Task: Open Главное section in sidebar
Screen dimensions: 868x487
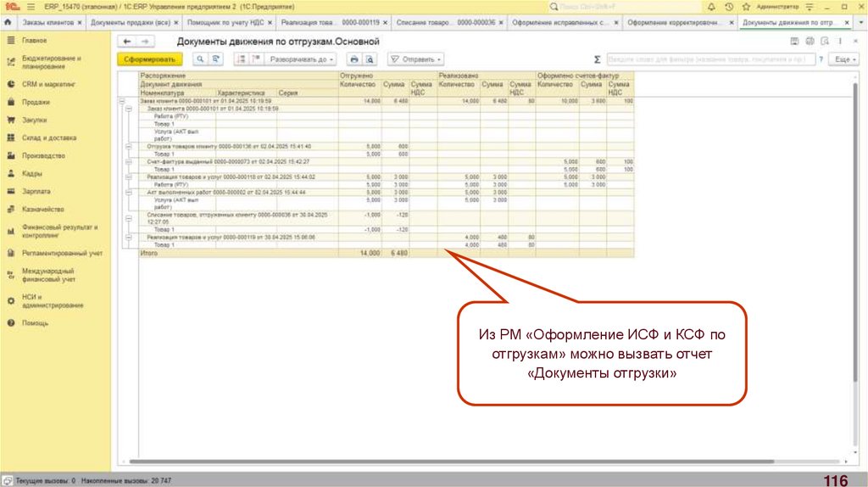Action: [x=34, y=41]
